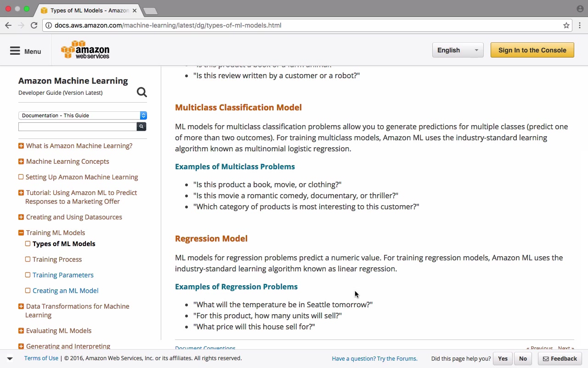Open the hamburger Menu icon
Viewport: 588px width, 368px height.
(15, 51)
